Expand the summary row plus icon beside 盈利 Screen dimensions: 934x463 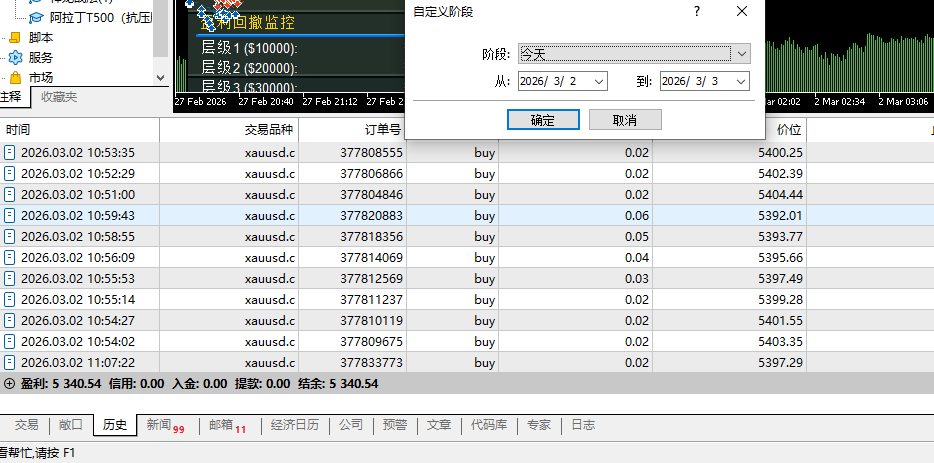9,384
